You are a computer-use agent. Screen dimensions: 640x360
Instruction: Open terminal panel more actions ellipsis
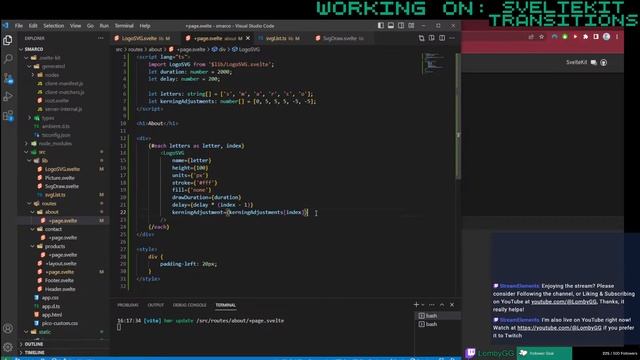[x=432, y=304]
